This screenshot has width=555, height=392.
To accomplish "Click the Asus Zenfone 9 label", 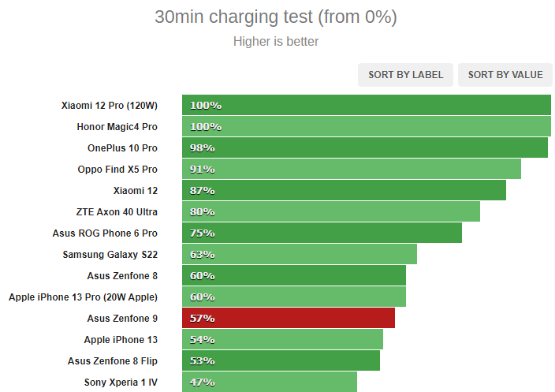I will pos(122,319).
